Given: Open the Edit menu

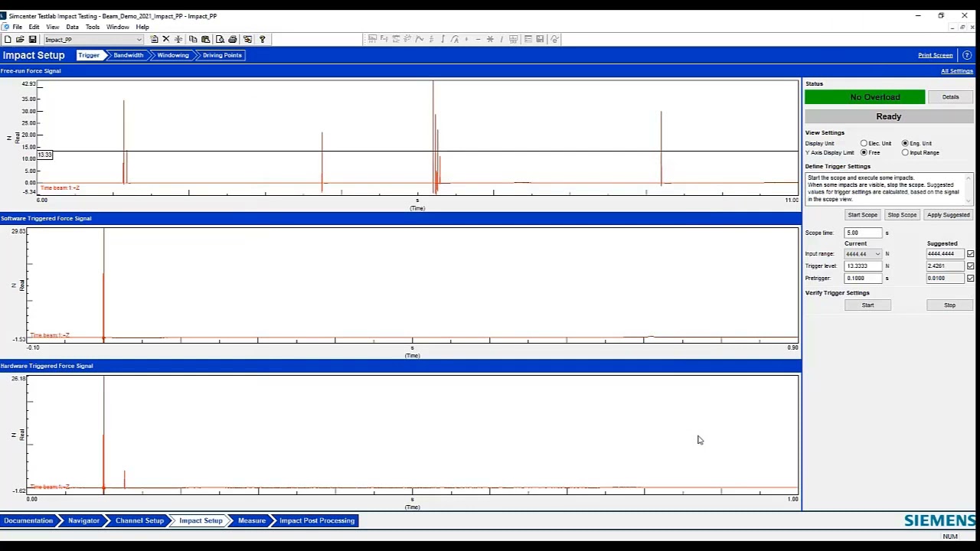Looking at the screenshot, I should point(34,27).
